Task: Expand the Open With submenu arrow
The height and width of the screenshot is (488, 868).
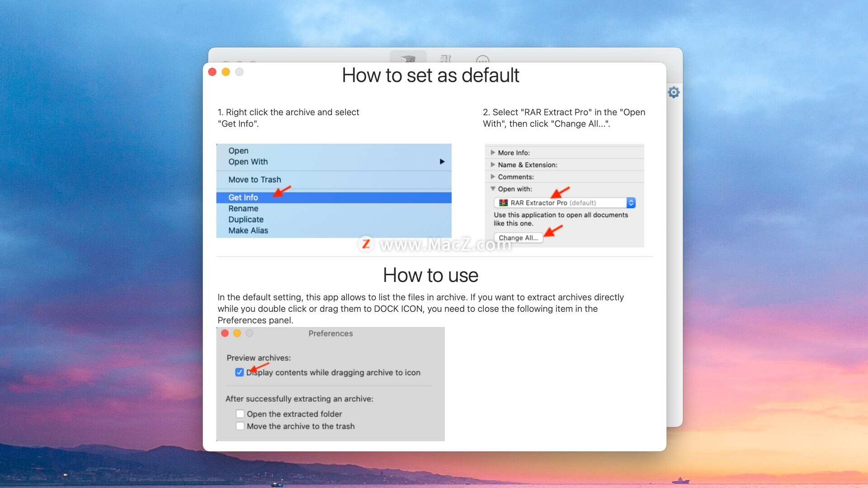Action: click(x=442, y=162)
